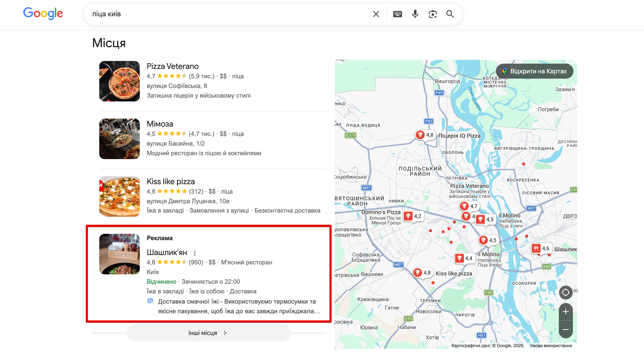Screen dimensions: 644x359
Task: Click the Pizza Veterano label on the map
Action: point(469,186)
